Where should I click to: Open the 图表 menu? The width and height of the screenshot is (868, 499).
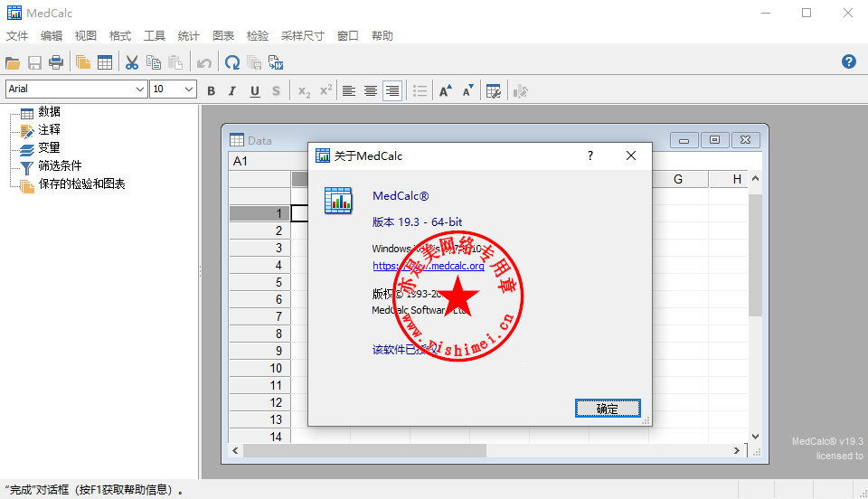point(223,36)
